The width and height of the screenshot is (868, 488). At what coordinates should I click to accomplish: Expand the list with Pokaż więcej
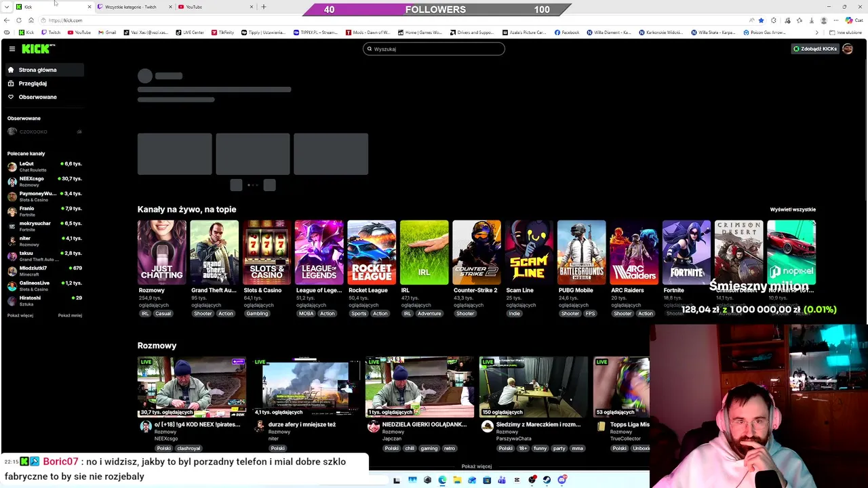pyautogui.click(x=20, y=316)
